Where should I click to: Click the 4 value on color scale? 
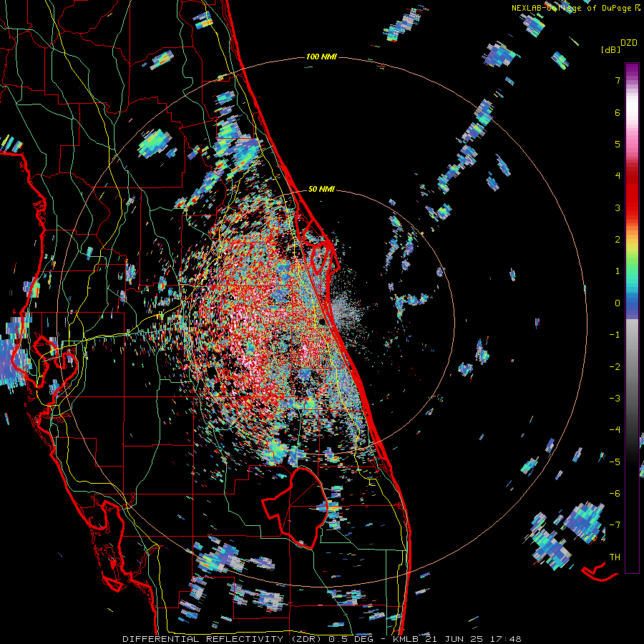[618, 176]
